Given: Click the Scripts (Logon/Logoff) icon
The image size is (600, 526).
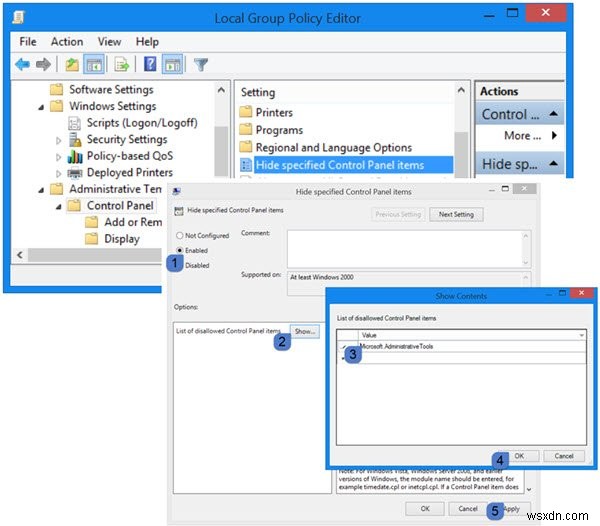Looking at the screenshot, I should pyautogui.click(x=74, y=123).
